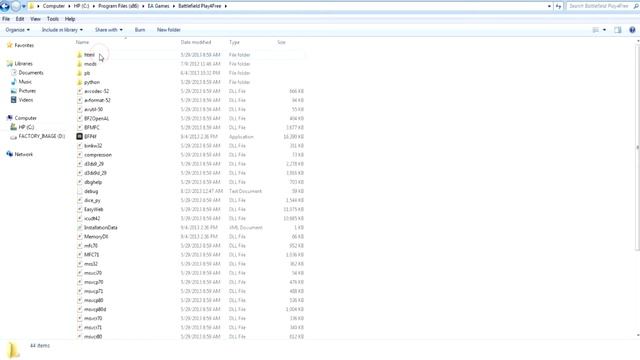Viewport: 640px width, 360px height.
Task: Click the Change your view icon
Action: [596, 30]
